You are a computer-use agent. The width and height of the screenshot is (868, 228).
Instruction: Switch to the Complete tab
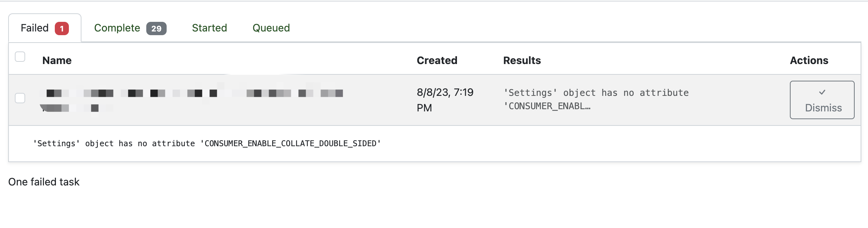point(117,27)
